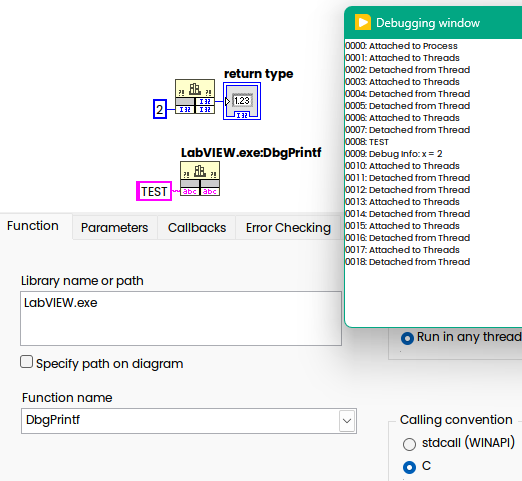522x481 pixels.
Task: Click the Calling convention group label
Action: 456,420
